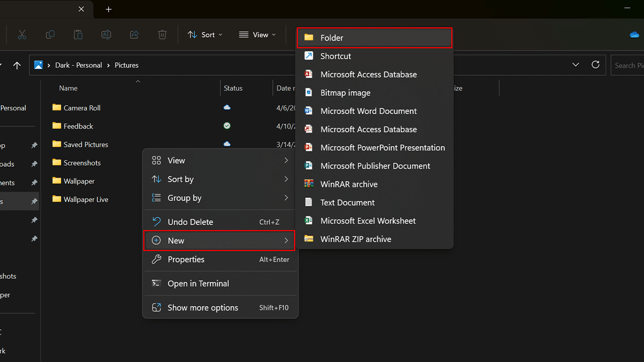Viewport: 644px width, 362px height.
Task: Open the Sort dropdown
Action: [204, 34]
